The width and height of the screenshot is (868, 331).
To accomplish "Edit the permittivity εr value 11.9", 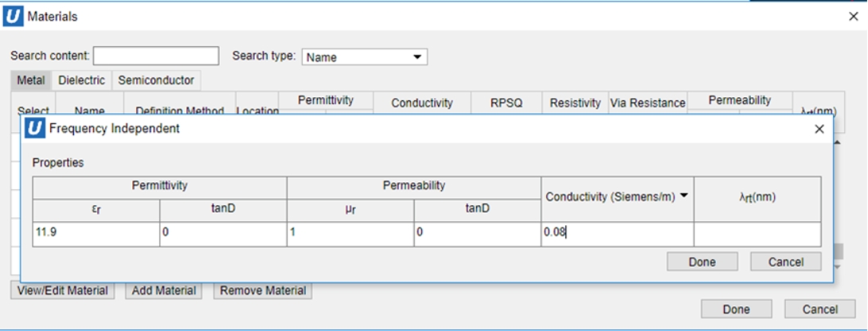I will [96, 234].
